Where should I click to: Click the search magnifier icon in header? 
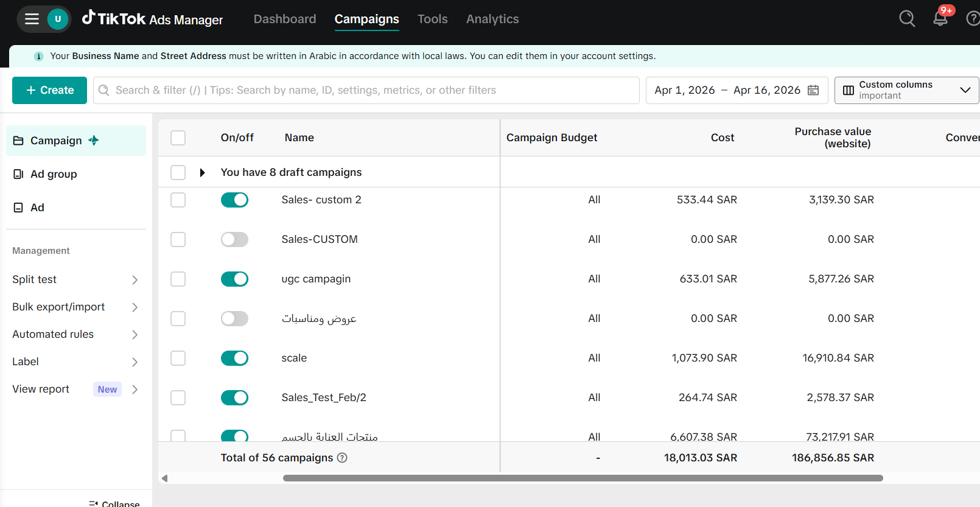(907, 19)
